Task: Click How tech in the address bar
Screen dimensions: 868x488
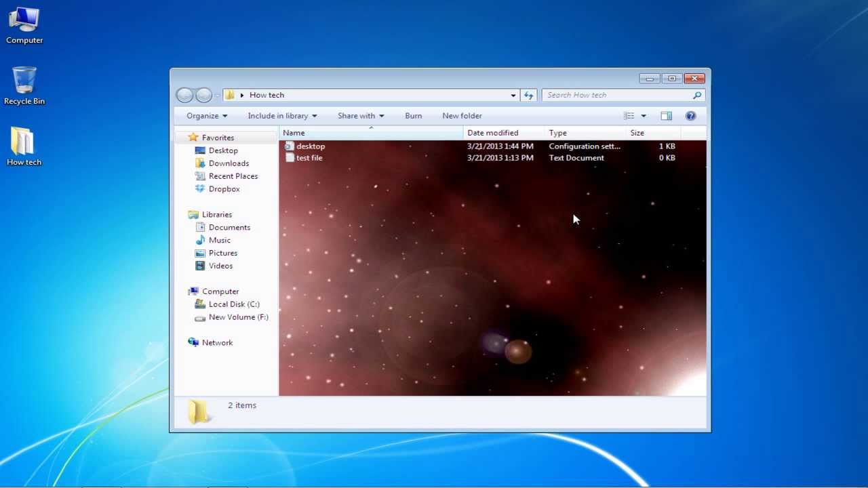Action: click(267, 96)
